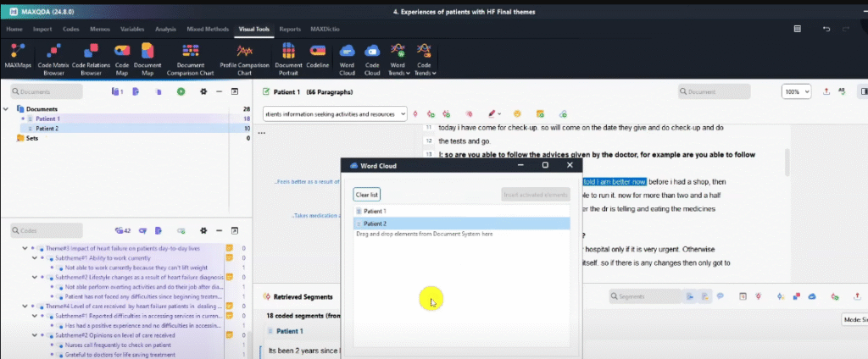Undock the Code System panel
This screenshot has height=359, width=868.
pos(235,230)
